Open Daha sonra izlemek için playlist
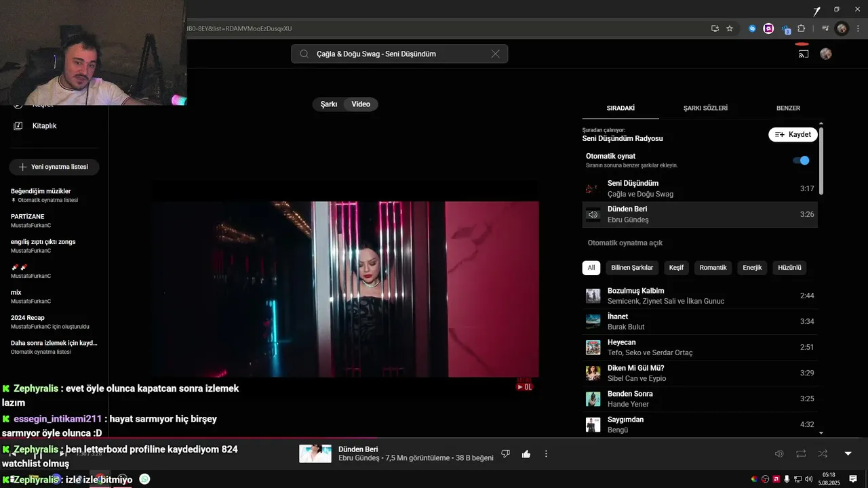The height and width of the screenshot is (488, 868). pyautogui.click(x=54, y=347)
